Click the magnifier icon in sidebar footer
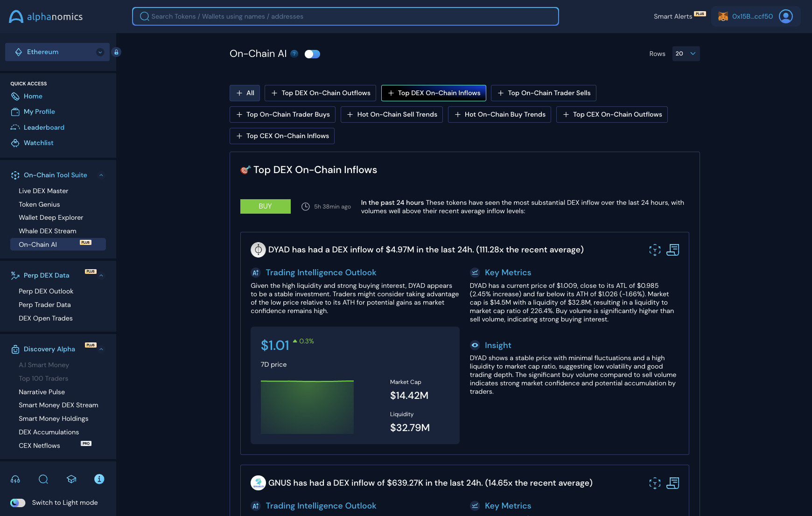Viewport: 812px width, 516px height. pyautogui.click(x=43, y=479)
